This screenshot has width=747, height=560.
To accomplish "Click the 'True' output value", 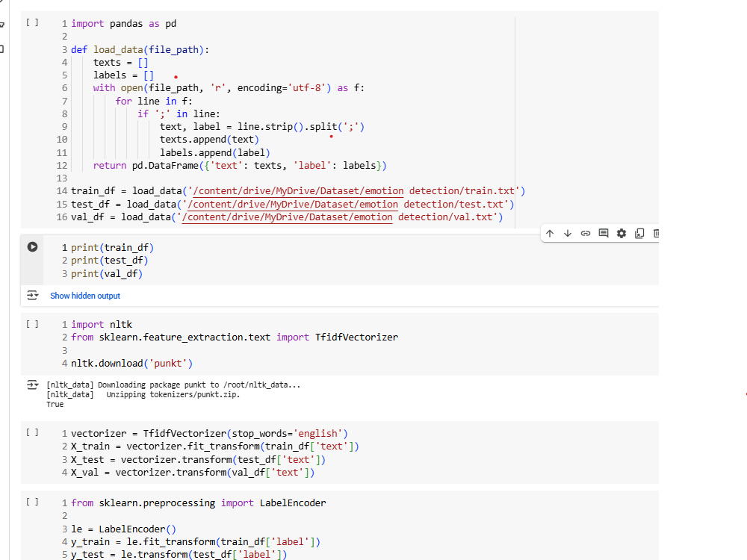I will point(55,404).
